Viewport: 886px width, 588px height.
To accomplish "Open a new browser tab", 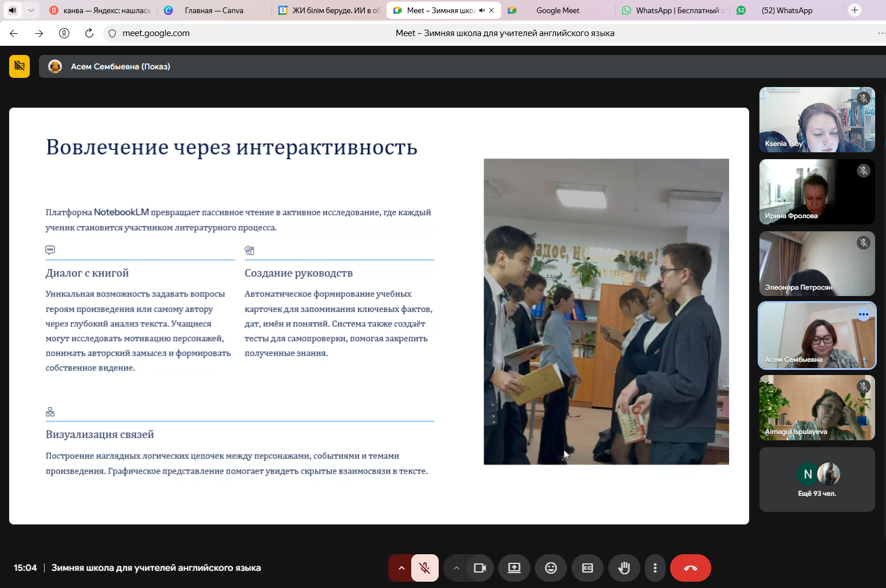I will coord(855,10).
